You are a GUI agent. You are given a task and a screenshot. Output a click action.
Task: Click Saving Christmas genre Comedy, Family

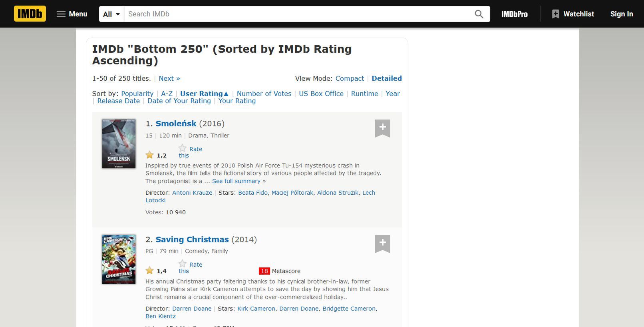pos(207,251)
